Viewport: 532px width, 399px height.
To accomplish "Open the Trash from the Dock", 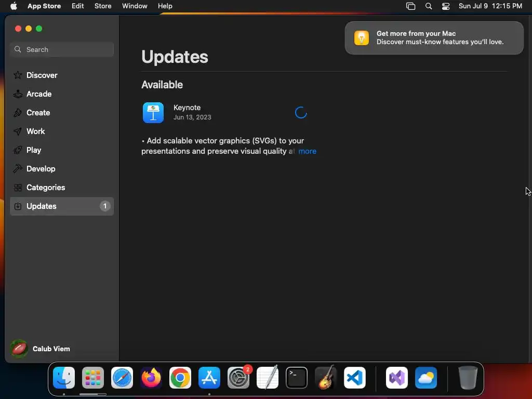I will pos(468,378).
